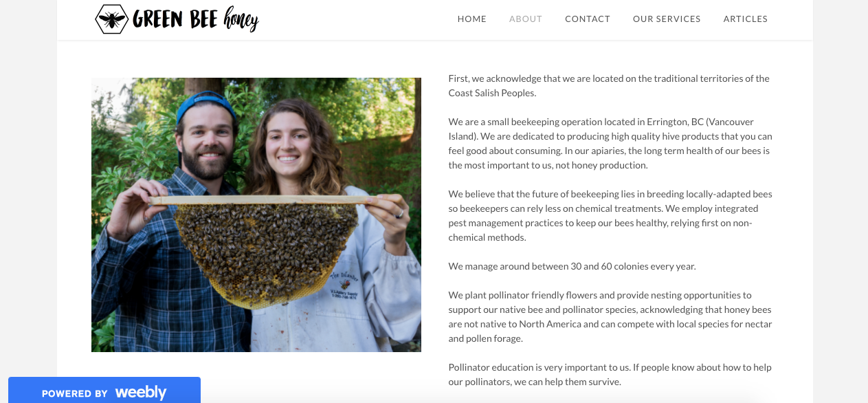The image size is (868, 403).
Task: Open Our Services in navigation
Action: pos(667,19)
